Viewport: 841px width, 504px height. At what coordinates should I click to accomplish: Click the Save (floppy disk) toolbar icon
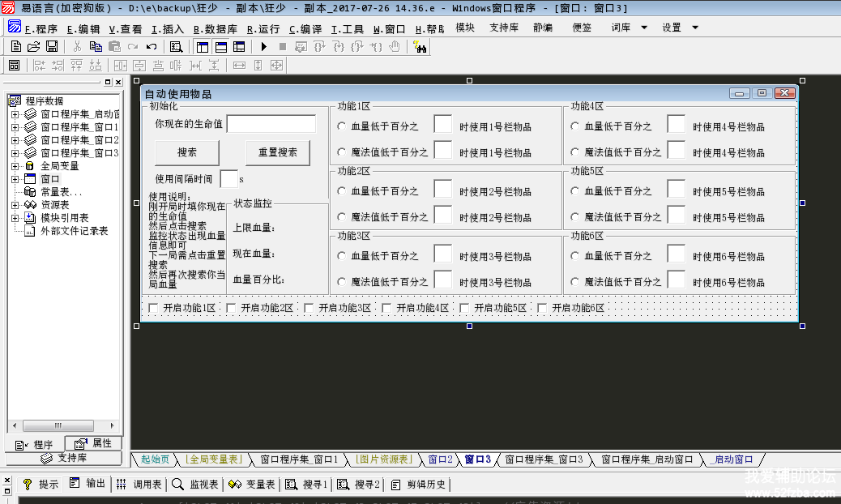click(52, 47)
